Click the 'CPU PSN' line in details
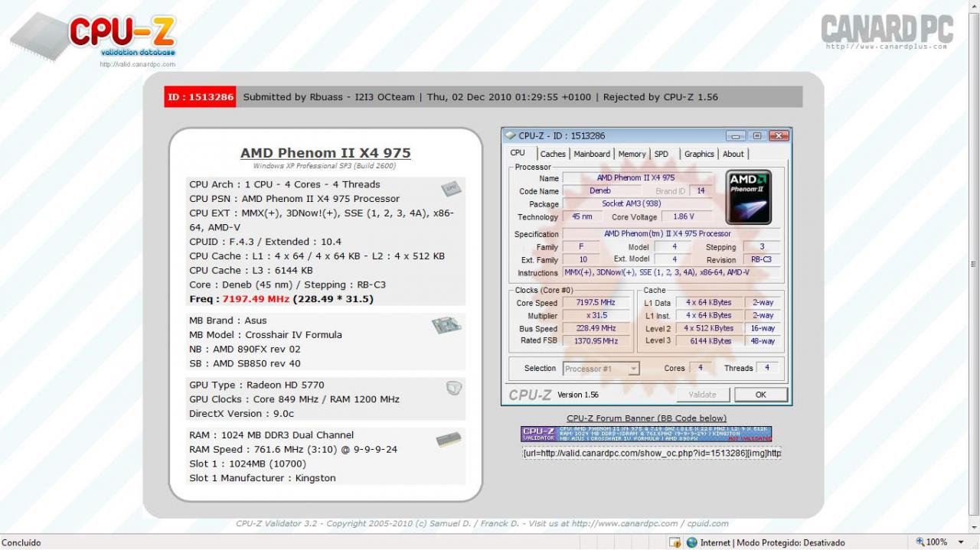 click(x=295, y=199)
